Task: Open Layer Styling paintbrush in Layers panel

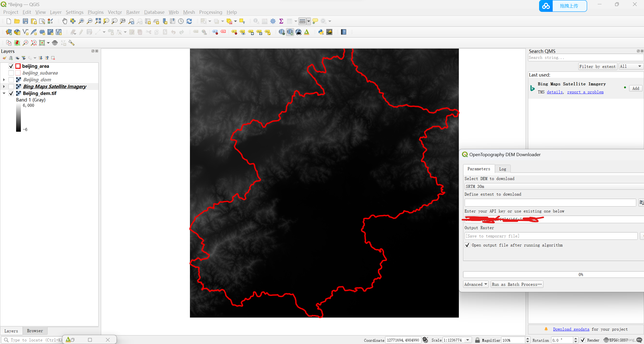Action: [5, 58]
